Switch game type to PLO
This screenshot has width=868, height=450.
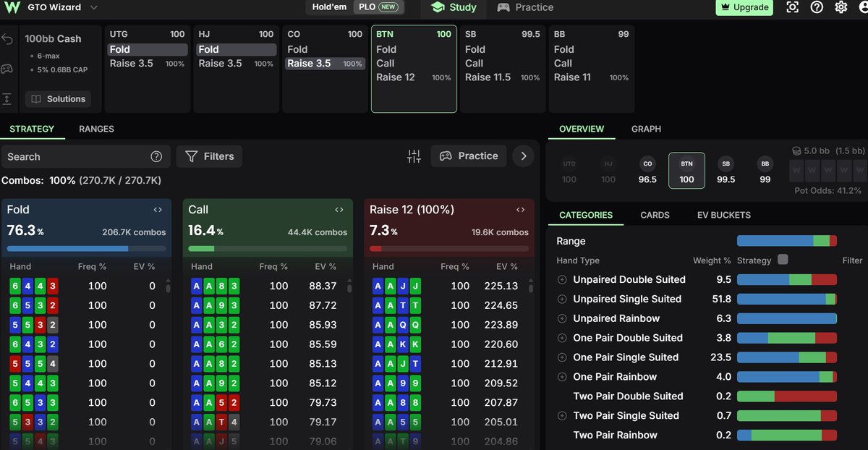click(x=378, y=7)
